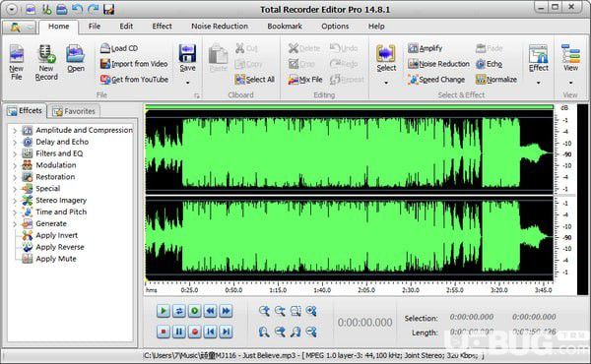Switch to the Favorites panel tab
The height and width of the screenshot is (364, 591).
(x=74, y=111)
